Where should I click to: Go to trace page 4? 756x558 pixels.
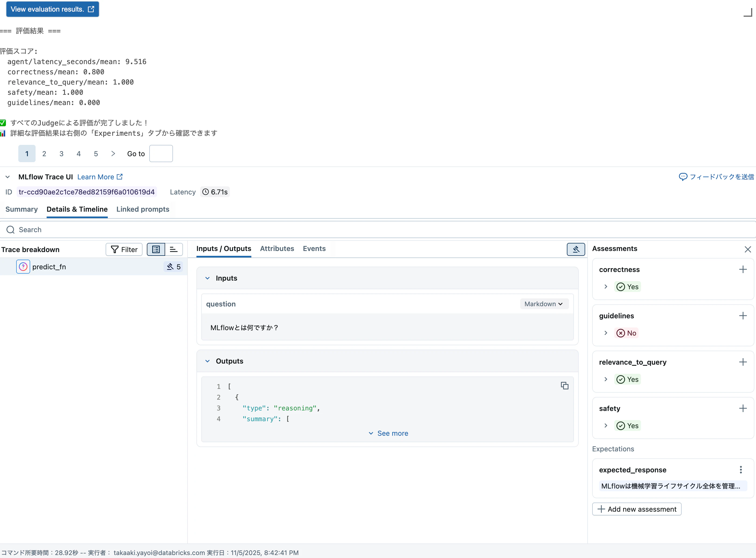(x=79, y=154)
